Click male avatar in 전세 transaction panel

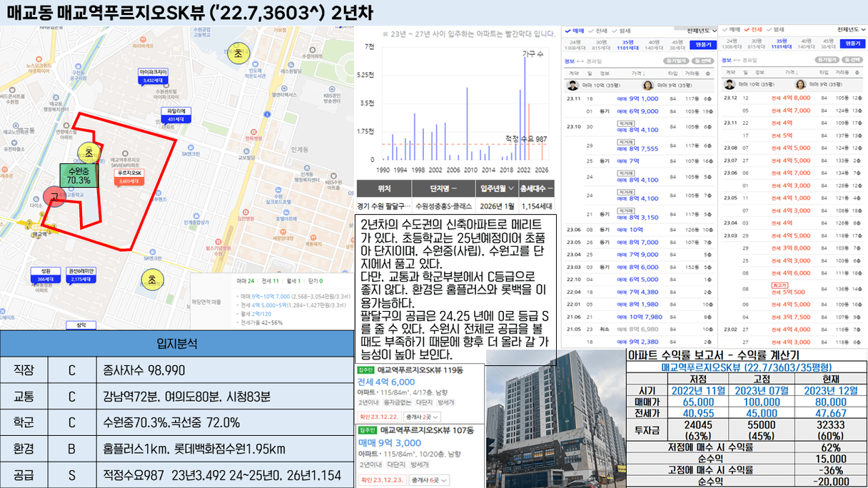pos(730,85)
